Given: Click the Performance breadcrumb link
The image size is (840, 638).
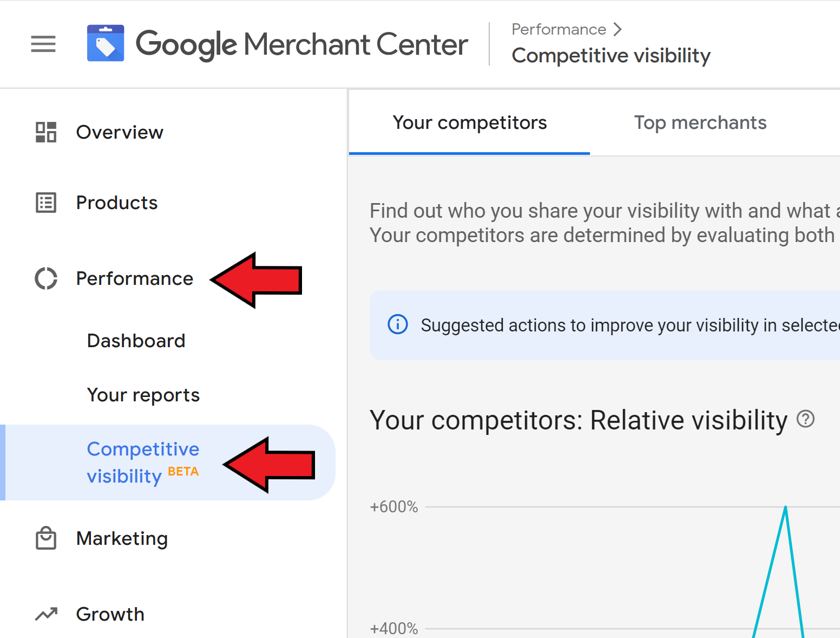Looking at the screenshot, I should pyautogui.click(x=559, y=29).
